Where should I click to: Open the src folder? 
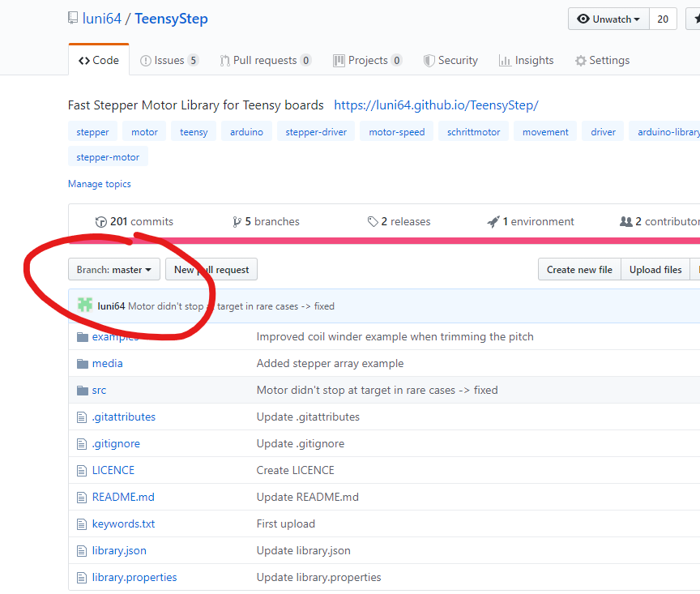click(99, 391)
